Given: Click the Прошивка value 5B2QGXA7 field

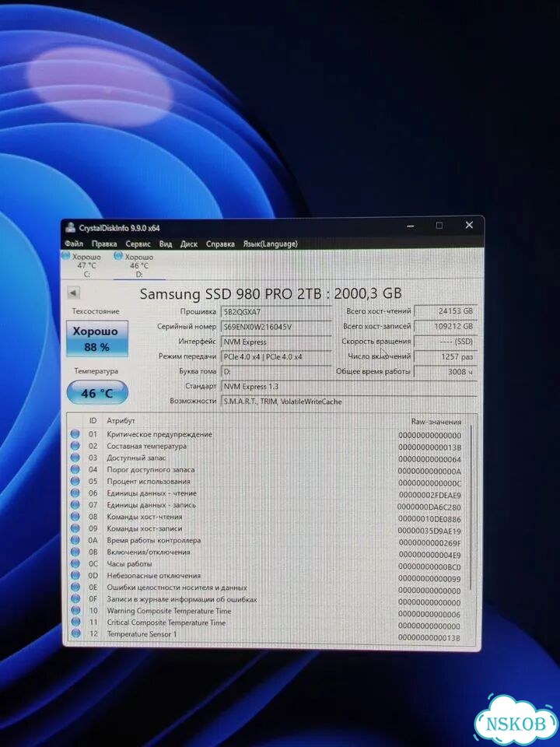Looking at the screenshot, I should point(276,312).
